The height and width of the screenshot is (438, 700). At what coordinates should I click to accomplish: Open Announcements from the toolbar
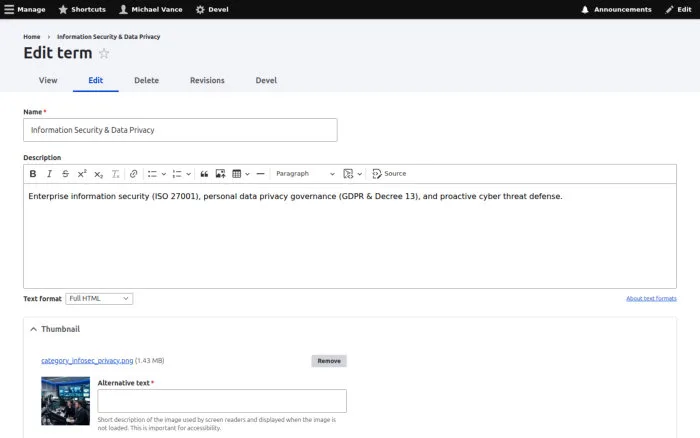616,9
